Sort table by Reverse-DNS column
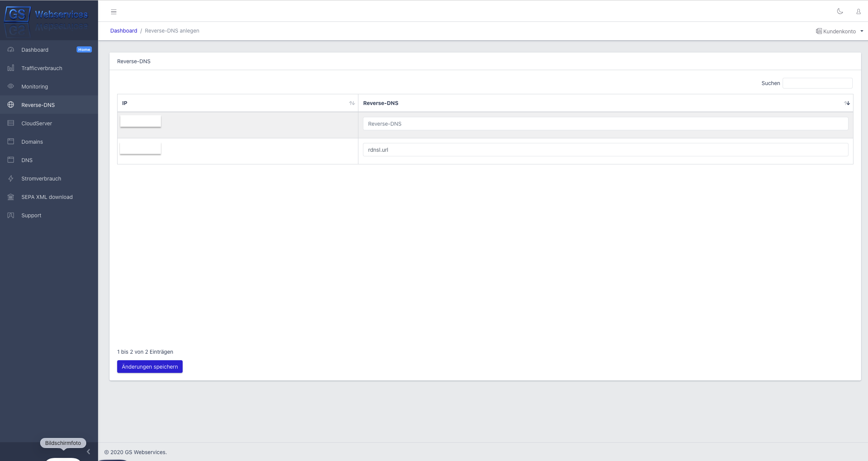 point(605,103)
